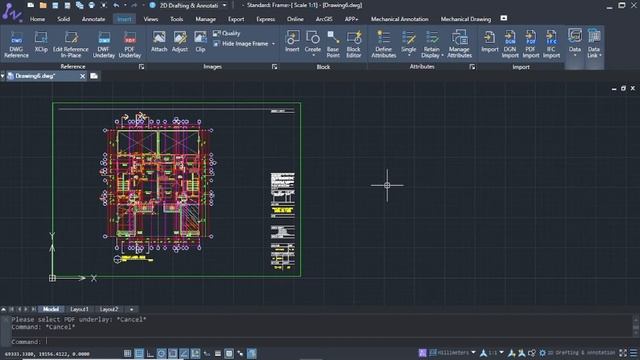
Task: Click workspace gear icon in status bar
Action: 542,353
